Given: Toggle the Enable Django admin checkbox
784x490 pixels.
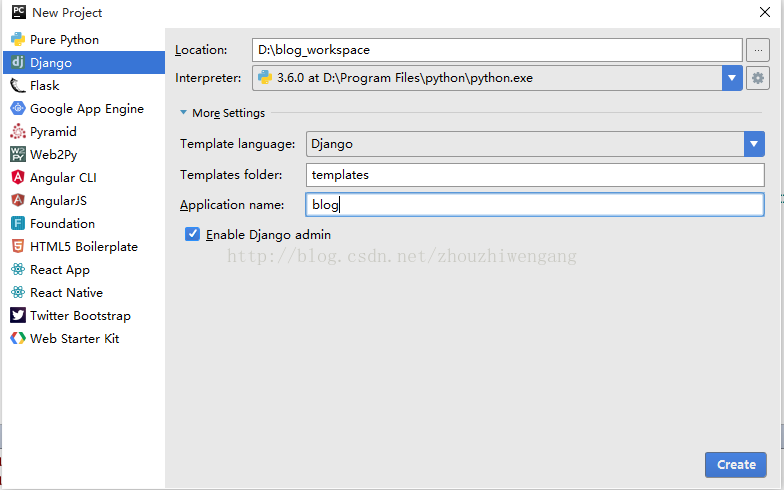Looking at the screenshot, I should pos(192,234).
